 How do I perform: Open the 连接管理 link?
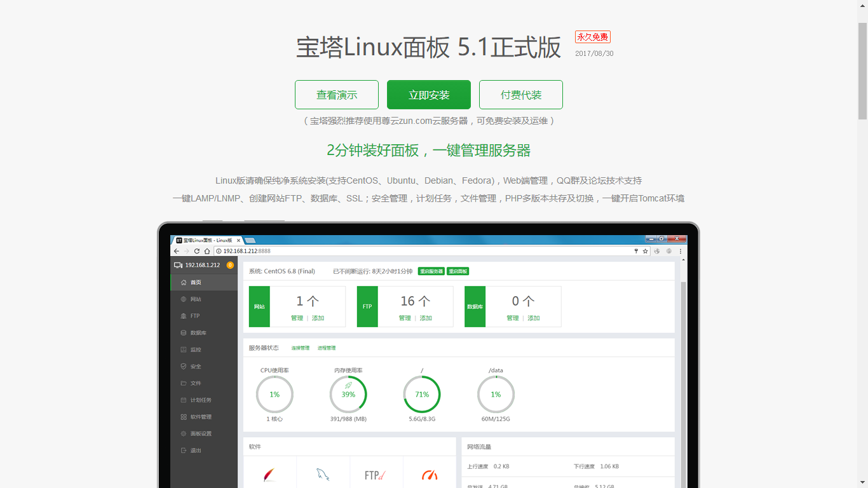(301, 348)
